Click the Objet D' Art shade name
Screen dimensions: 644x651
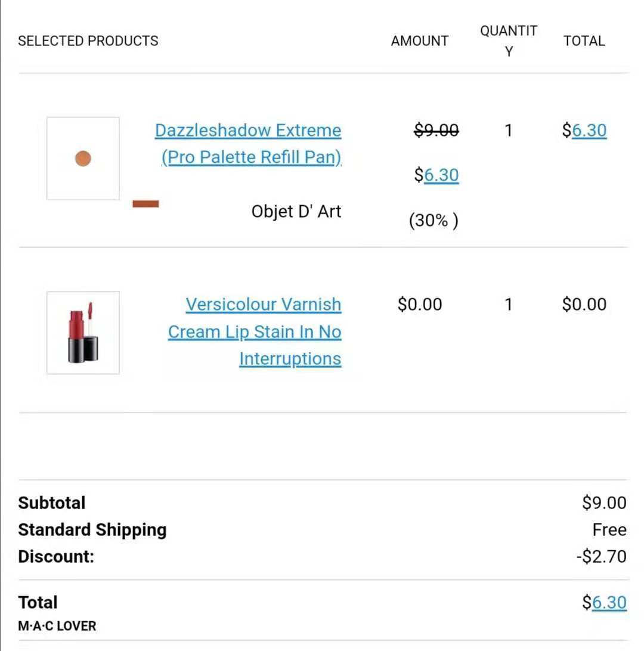[x=296, y=211]
